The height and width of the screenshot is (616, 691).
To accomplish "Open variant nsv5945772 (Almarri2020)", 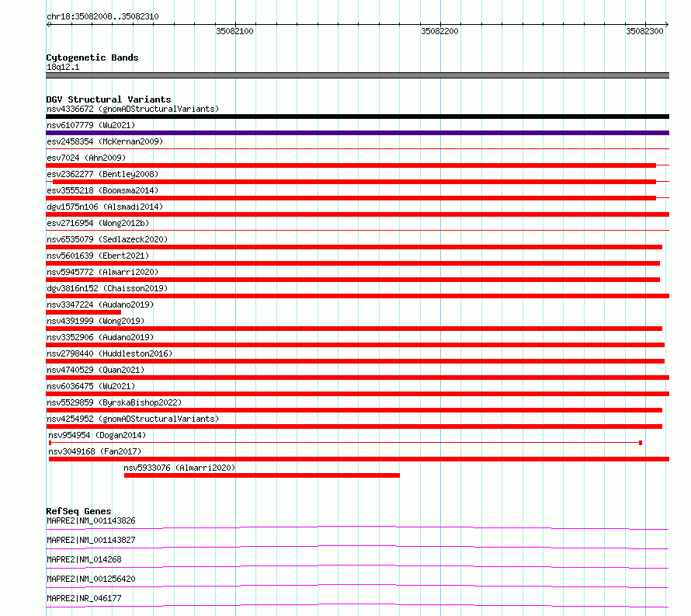I will [102, 272].
